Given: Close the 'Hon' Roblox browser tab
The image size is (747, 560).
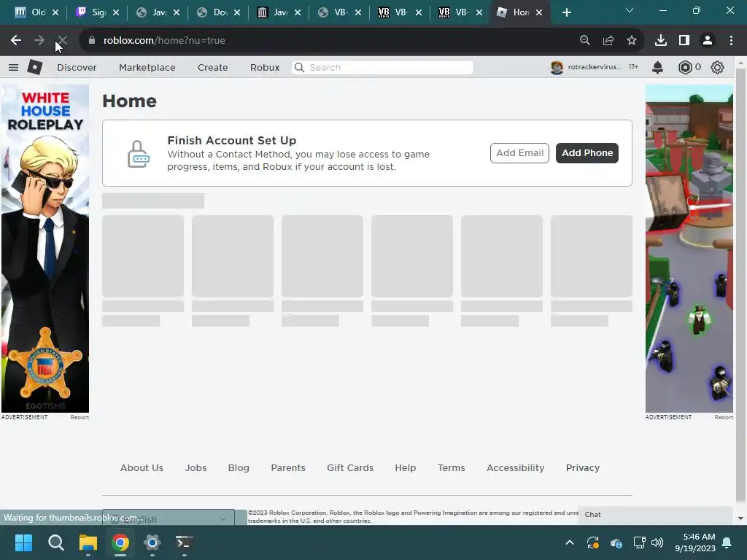Looking at the screenshot, I should point(539,13).
